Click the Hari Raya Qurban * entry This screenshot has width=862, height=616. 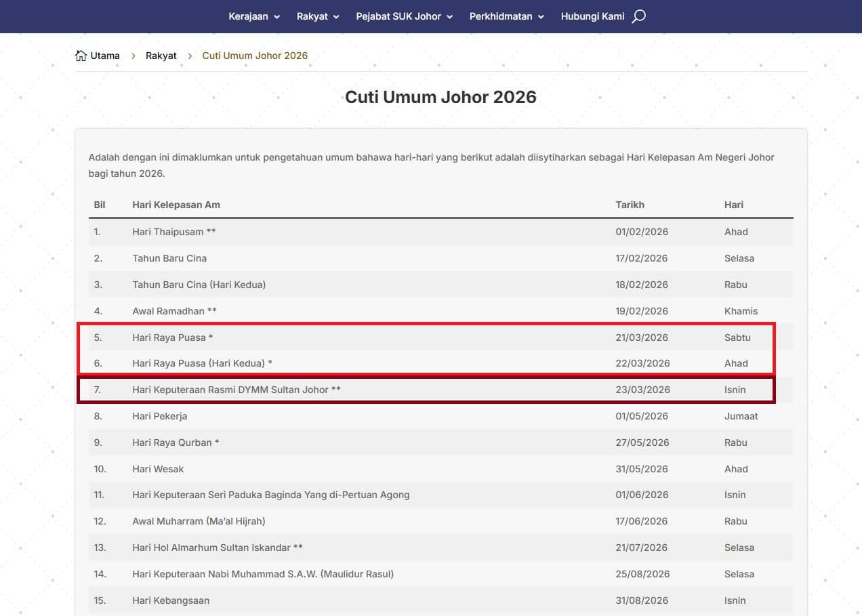176,443
